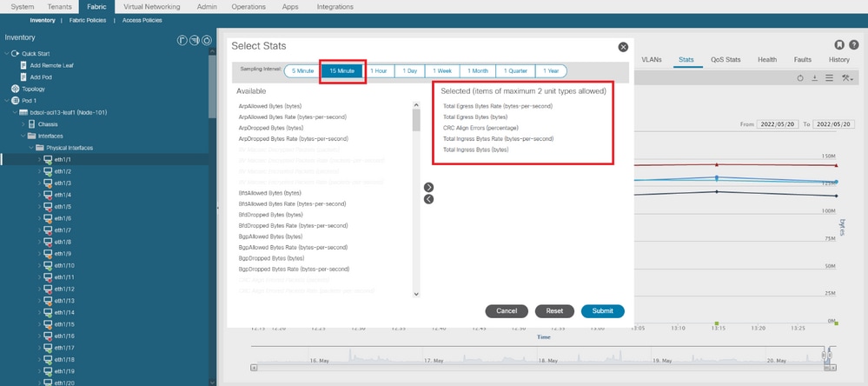Open Access Policies submenu

(142, 20)
